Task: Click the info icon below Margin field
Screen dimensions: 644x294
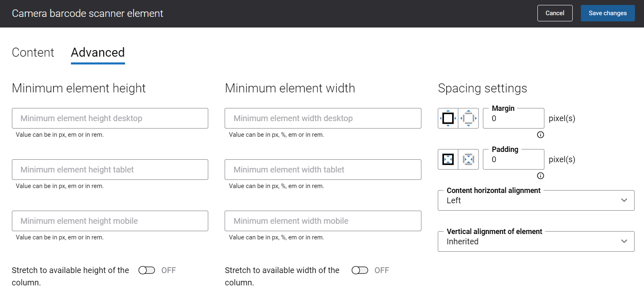Action: [x=540, y=135]
